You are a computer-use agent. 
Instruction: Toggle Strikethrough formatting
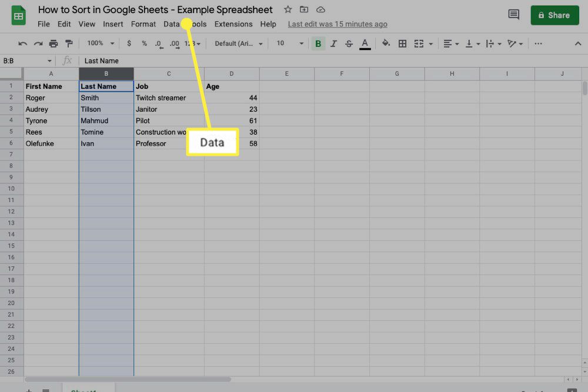pos(349,44)
